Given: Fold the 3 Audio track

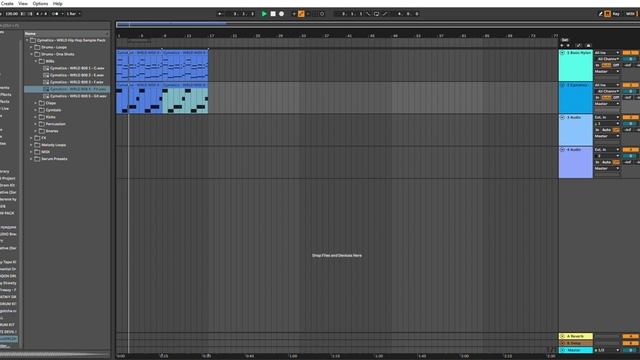Looking at the screenshot, I should [x=562, y=118].
